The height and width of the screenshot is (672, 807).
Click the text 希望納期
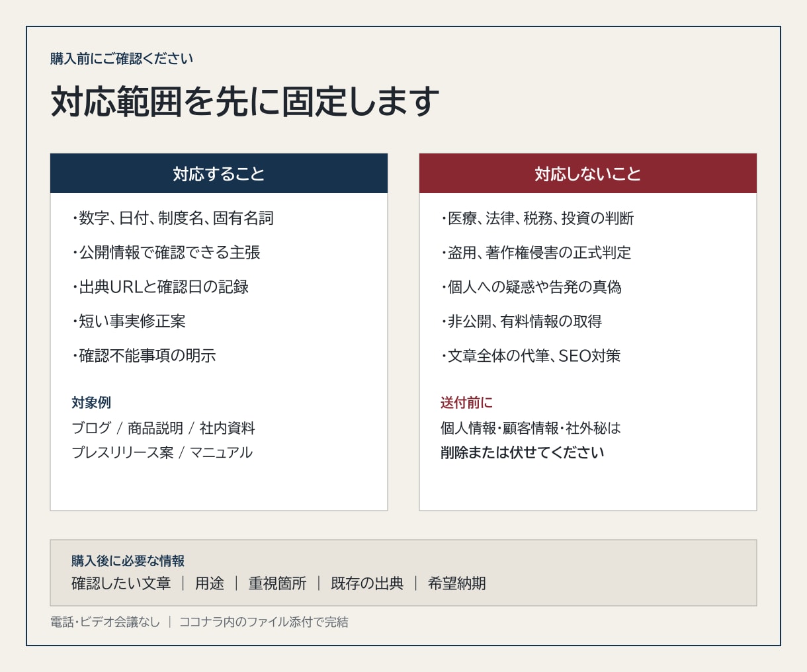[456, 583]
